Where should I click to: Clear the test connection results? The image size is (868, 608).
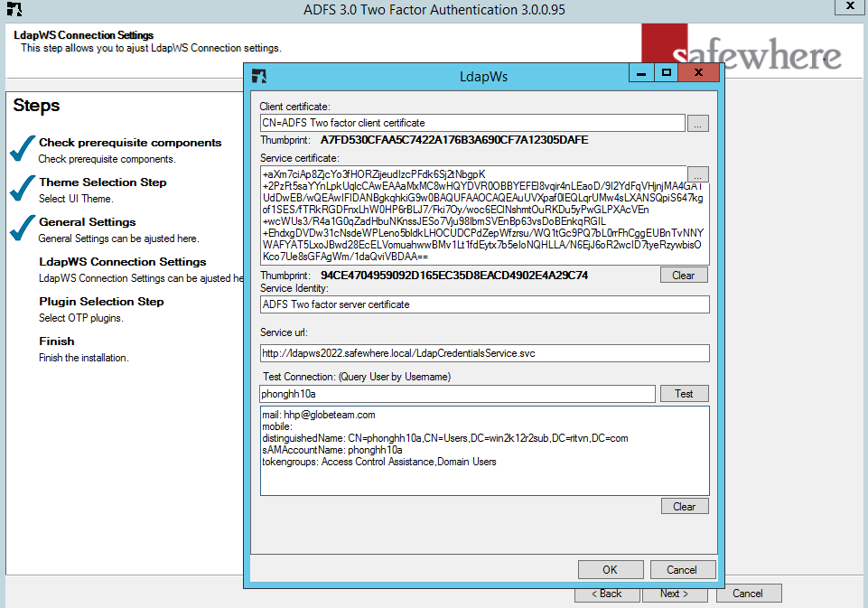pos(685,506)
